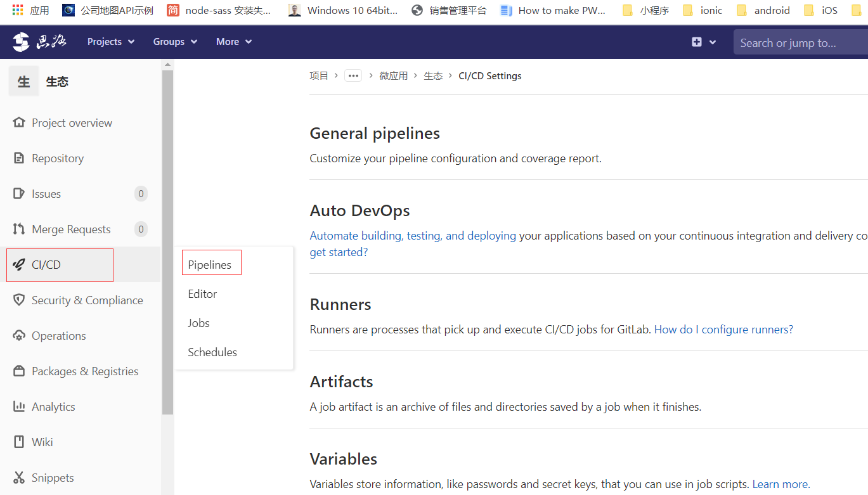The height and width of the screenshot is (495, 868).
Task: Open the Editor entry in CI/CD submenu
Action: (202, 293)
